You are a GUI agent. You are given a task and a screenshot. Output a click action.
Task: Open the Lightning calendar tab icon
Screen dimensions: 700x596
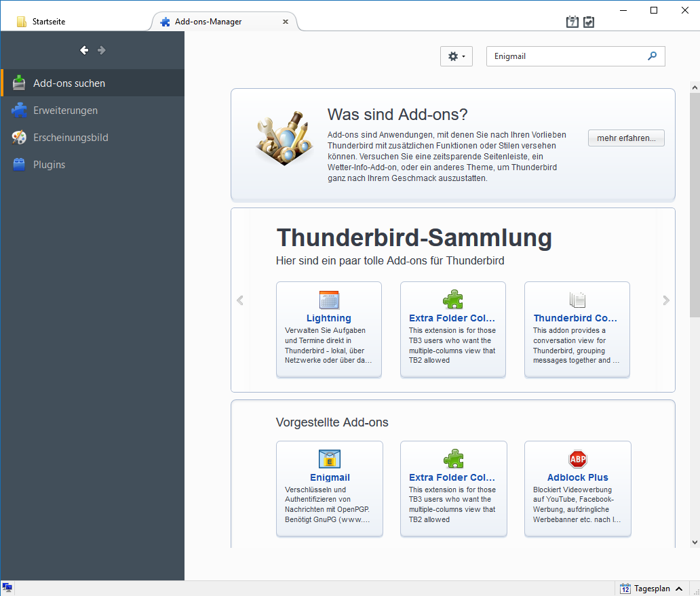point(572,22)
